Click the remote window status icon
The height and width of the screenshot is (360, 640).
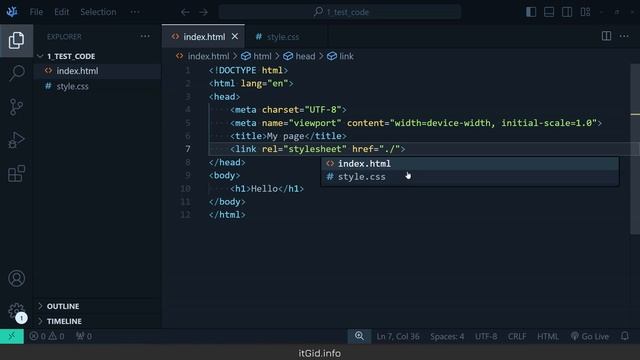[x=12, y=336]
